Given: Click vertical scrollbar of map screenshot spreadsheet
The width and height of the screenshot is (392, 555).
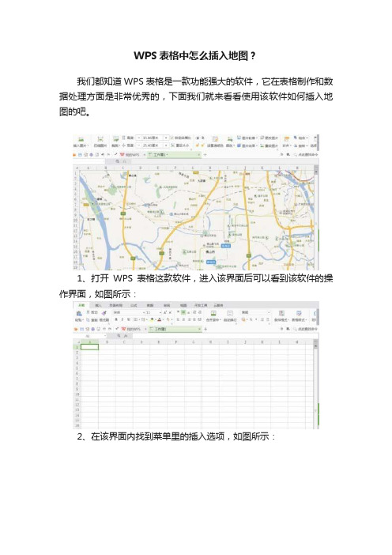Looking at the screenshot, I should pos(316,220).
